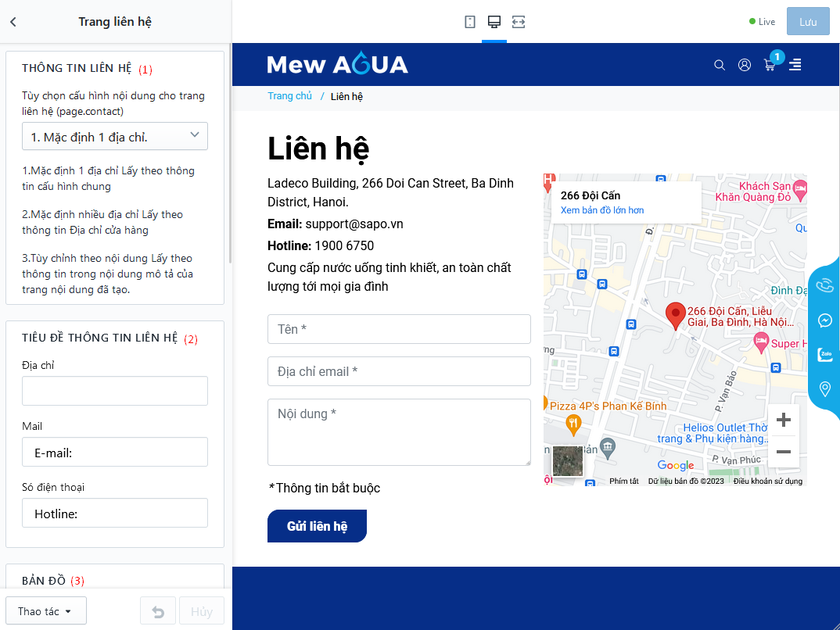
Task: Click the Tên form field
Action: [x=399, y=328]
